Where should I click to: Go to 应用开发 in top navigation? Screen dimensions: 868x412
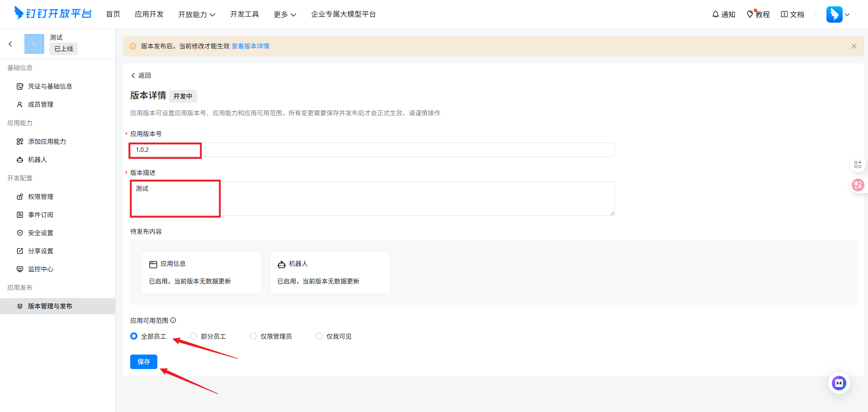click(x=149, y=14)
